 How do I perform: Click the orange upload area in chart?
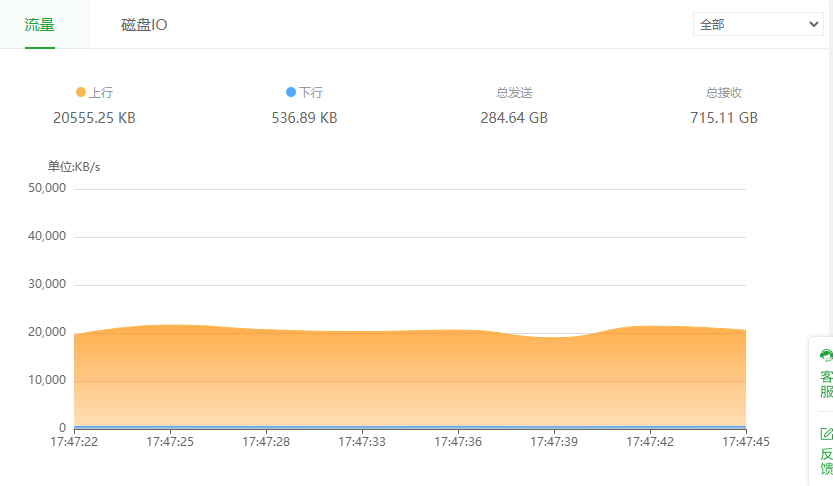click(410, 379)
